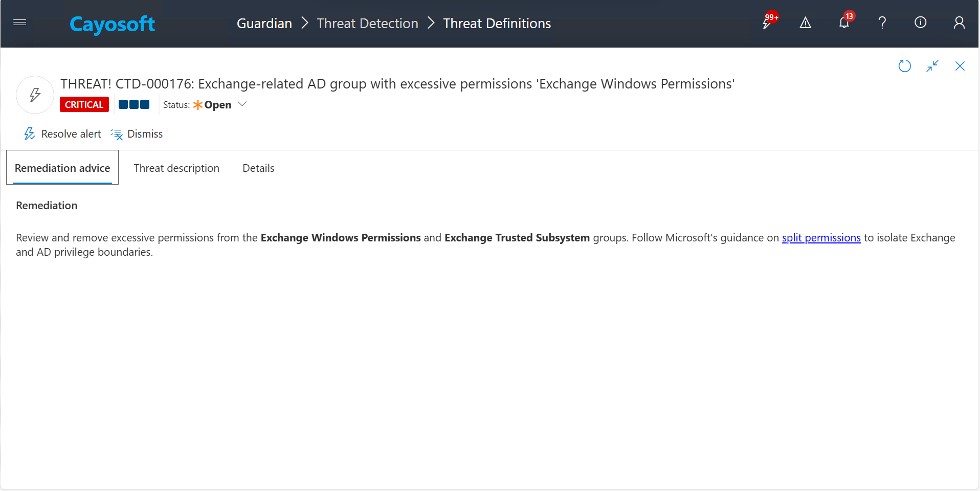This screenshot has width=980, height=491.
Task: Switch to the Threat description tab
Action: (x=176, y=168)
